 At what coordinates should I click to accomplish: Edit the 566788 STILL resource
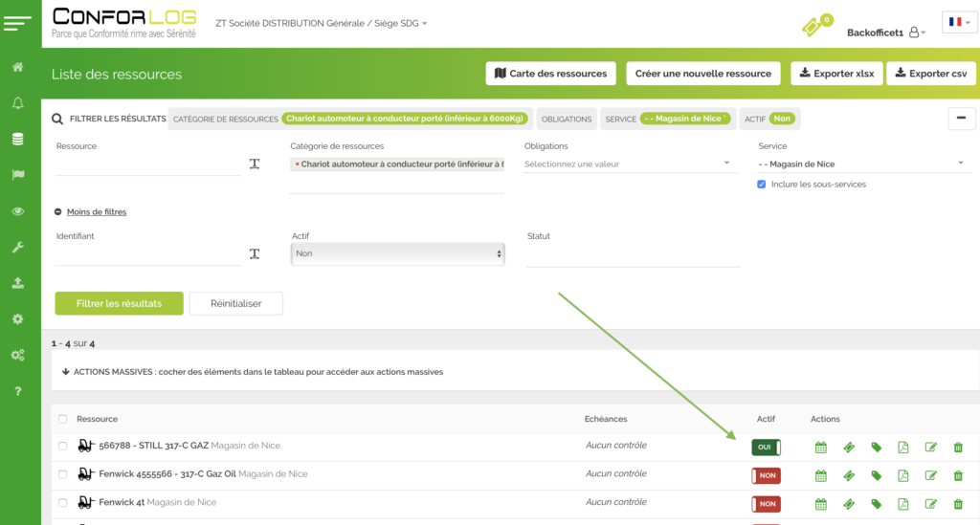(930, 447)
